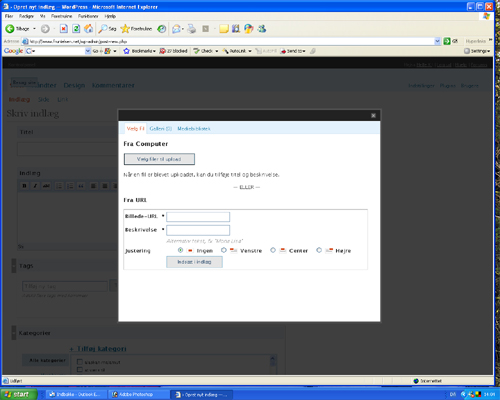Screen dimensions: 500x400
Task: Open the Back button history dropdown arrow
Action: 34,29
